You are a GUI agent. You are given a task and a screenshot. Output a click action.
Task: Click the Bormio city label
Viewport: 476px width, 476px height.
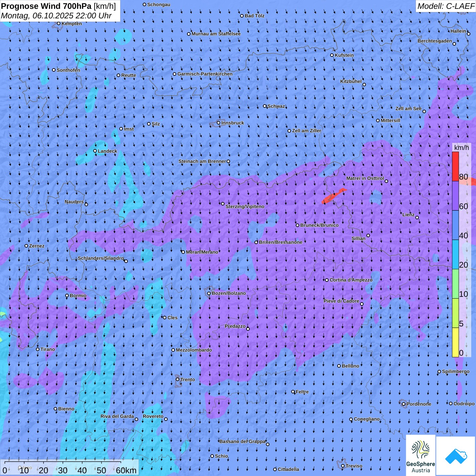tap(78, 295)
